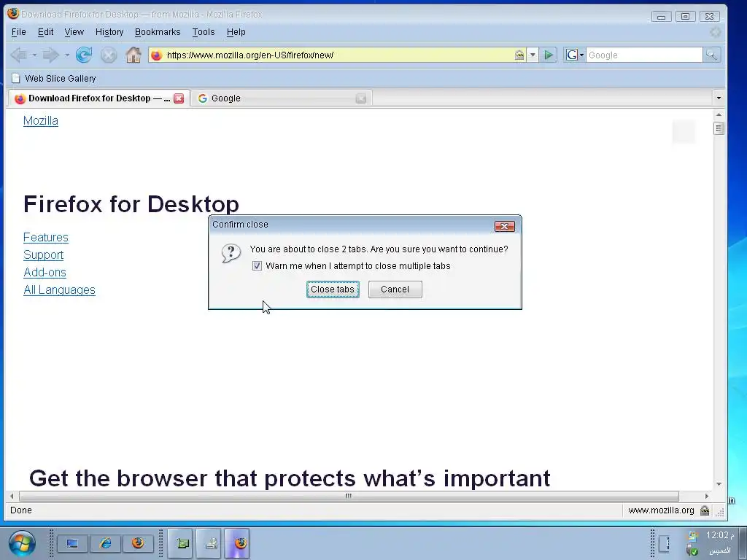Open the Tools menu
Viewport: 747px width, 560px height.
pyautogui.click(x=204, y=32)
